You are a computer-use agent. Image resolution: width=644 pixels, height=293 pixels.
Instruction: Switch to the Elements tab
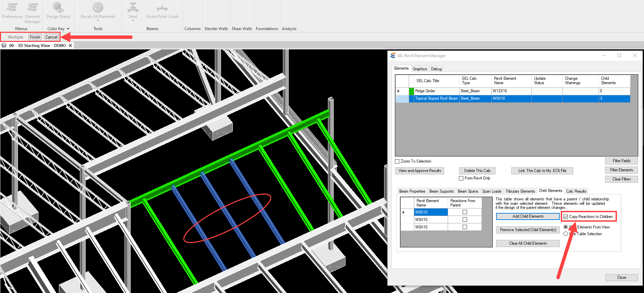[401, 68]
